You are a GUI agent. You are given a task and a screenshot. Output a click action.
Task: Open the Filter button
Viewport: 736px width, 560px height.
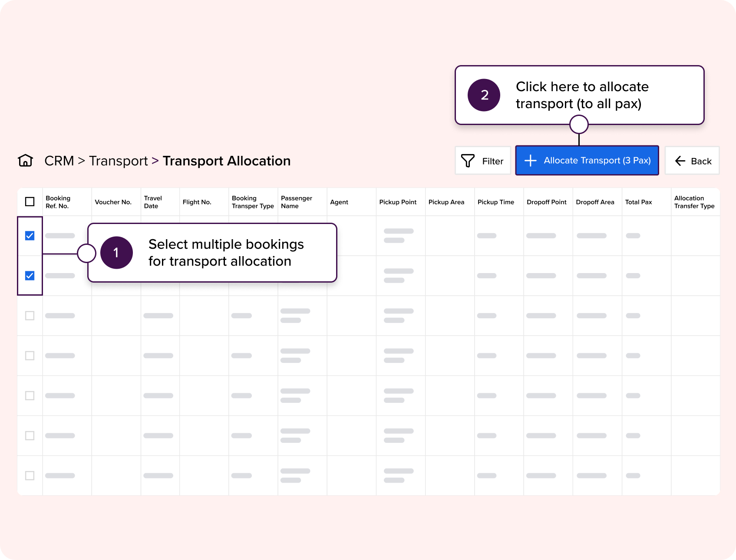click(x=483, y=161)
